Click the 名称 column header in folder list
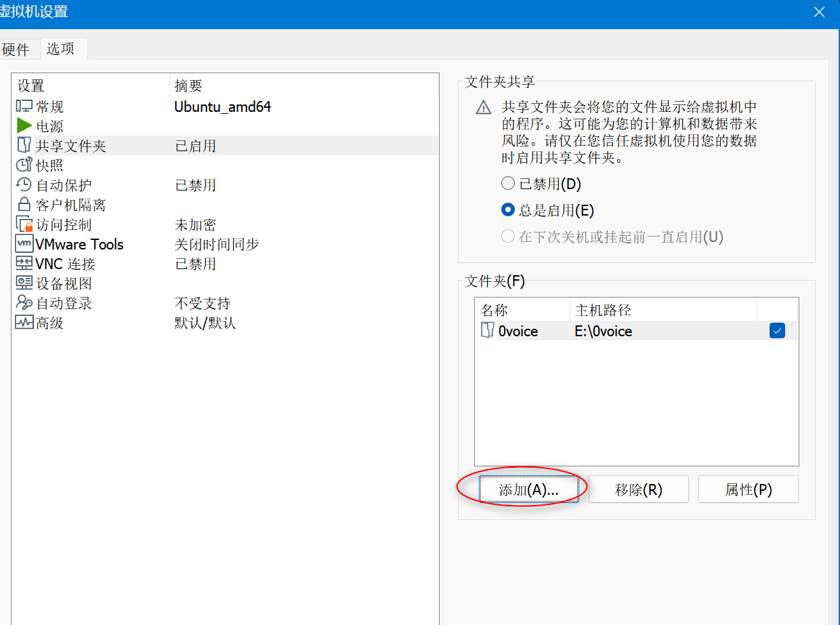 [x=522, y=310]
